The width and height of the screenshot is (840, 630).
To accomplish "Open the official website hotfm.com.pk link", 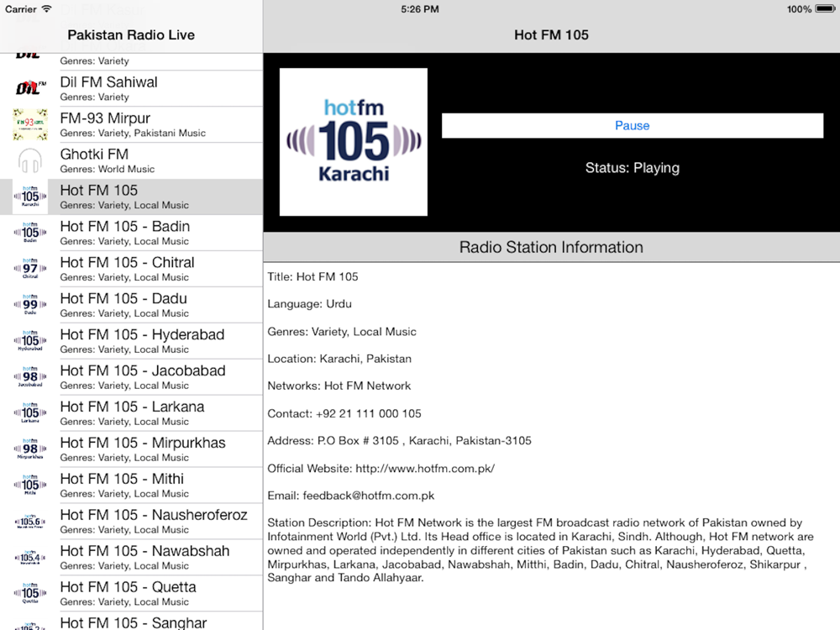I will (425, 468).
